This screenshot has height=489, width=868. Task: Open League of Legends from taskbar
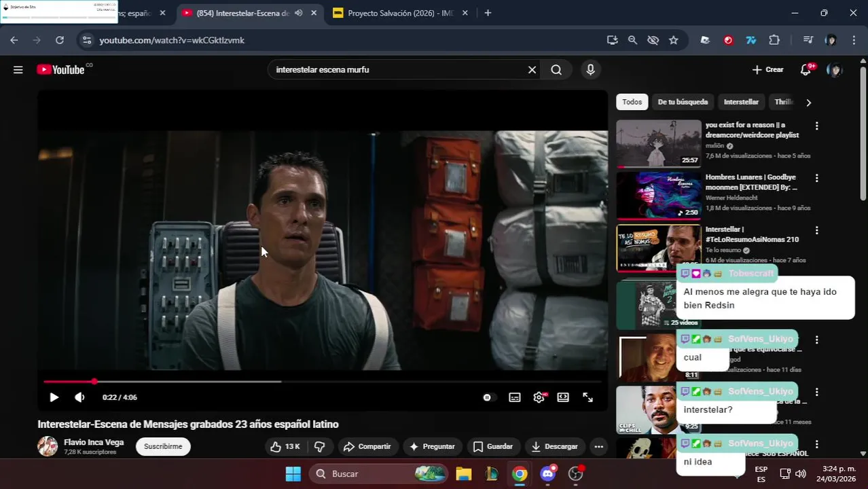pos(492,473)
